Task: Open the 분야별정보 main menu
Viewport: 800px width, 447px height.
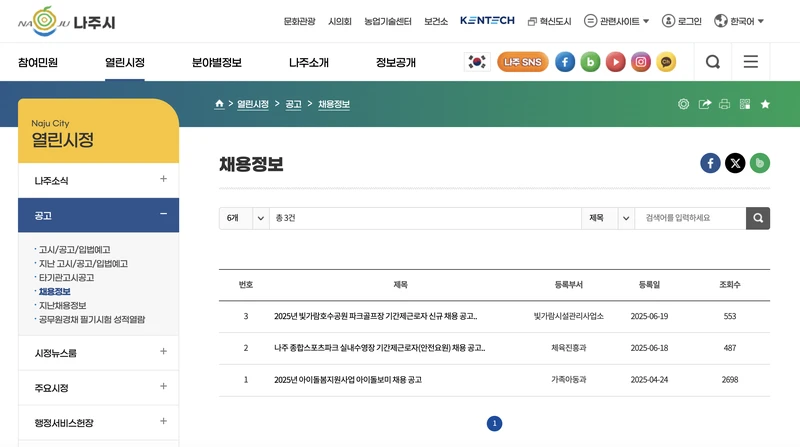Action: (x=217, y=63)
